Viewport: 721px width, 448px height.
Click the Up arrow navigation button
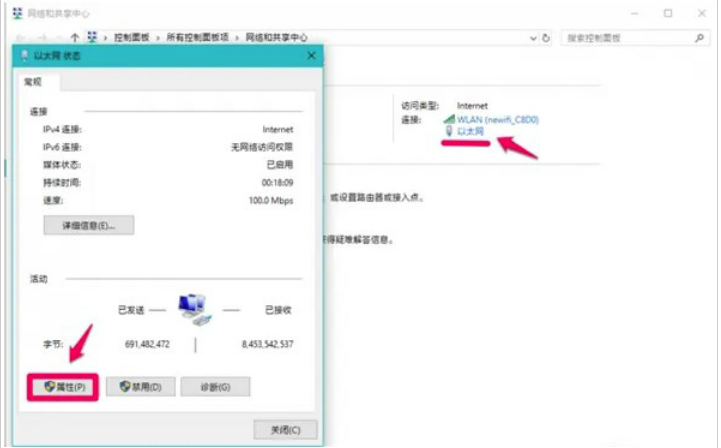74,38
